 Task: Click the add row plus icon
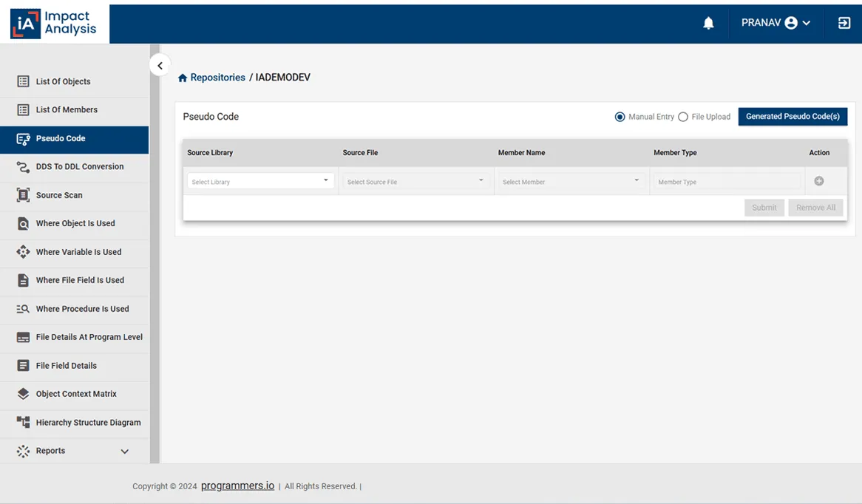coord(819,181)
